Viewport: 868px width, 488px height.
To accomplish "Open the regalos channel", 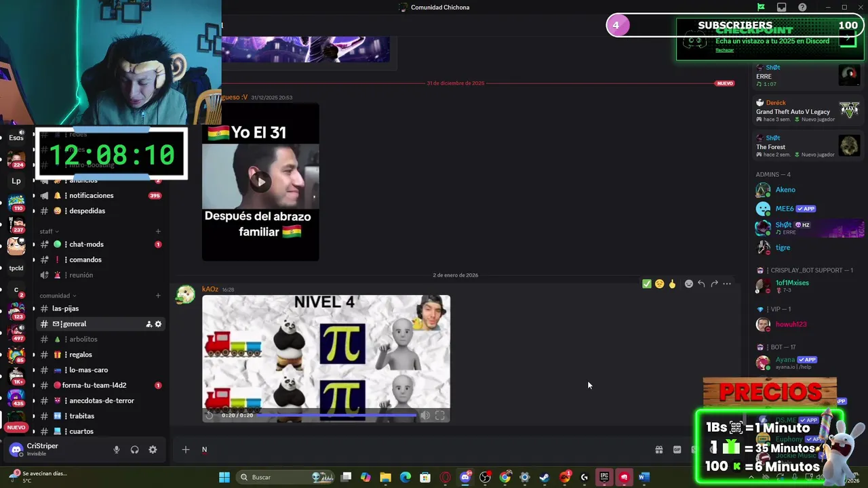I will pyautogui.click(x=100, y=354).
